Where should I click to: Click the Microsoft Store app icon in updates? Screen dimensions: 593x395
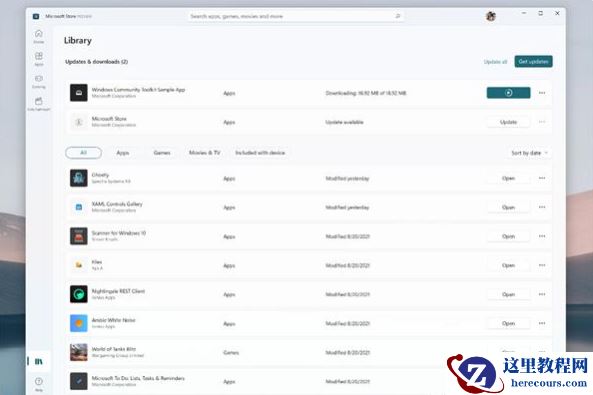[x=79, y=122]
